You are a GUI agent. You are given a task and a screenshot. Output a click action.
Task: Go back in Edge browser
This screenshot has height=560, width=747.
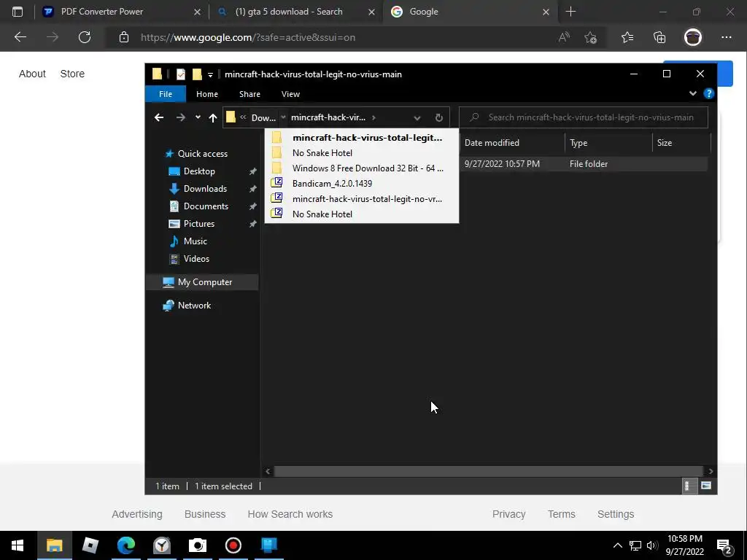coord(20,37)
